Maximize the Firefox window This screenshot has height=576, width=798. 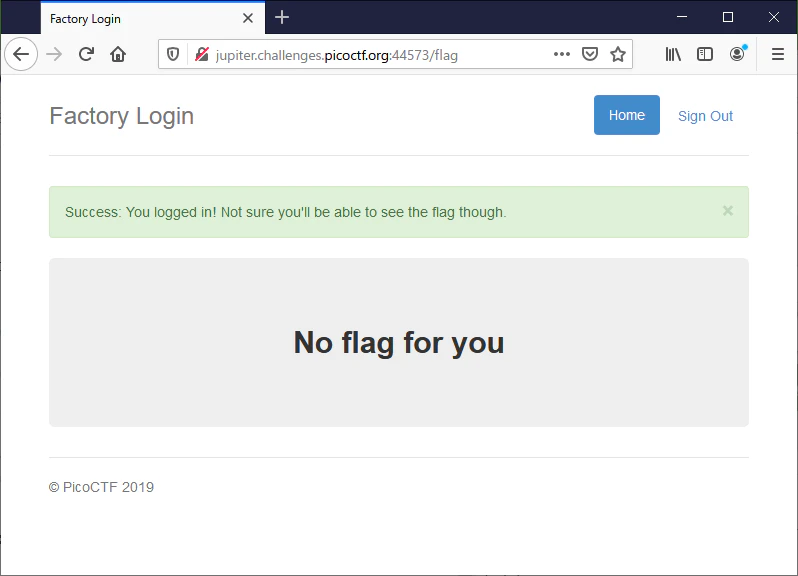pyautogui.click(x=728, y=17)
